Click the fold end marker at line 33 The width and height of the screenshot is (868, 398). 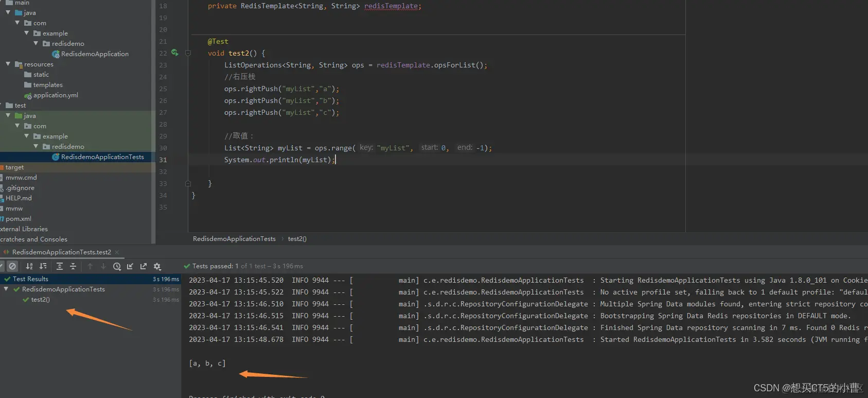188,183
